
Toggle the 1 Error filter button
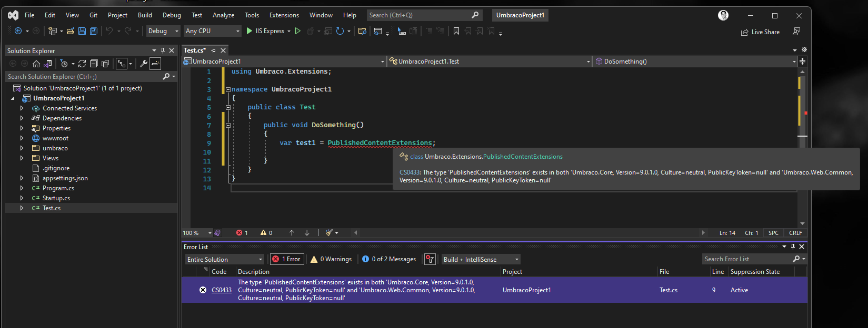coord(287,259)
